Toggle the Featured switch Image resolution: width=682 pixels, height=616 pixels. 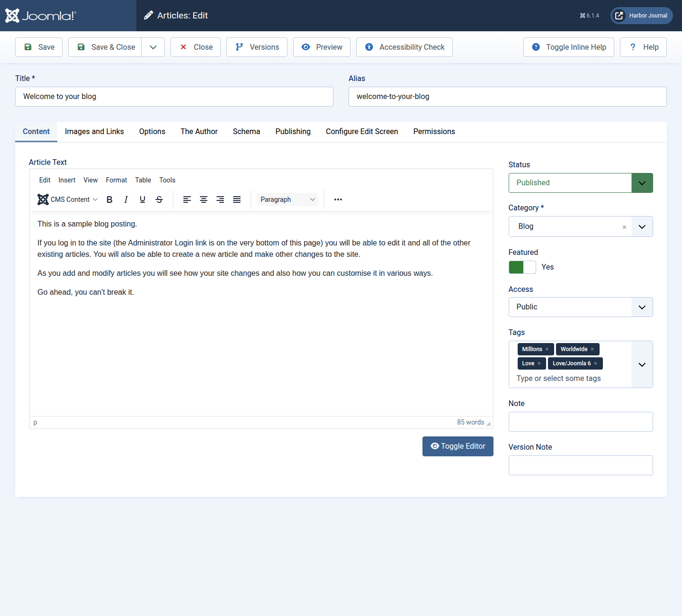point(522,267)
